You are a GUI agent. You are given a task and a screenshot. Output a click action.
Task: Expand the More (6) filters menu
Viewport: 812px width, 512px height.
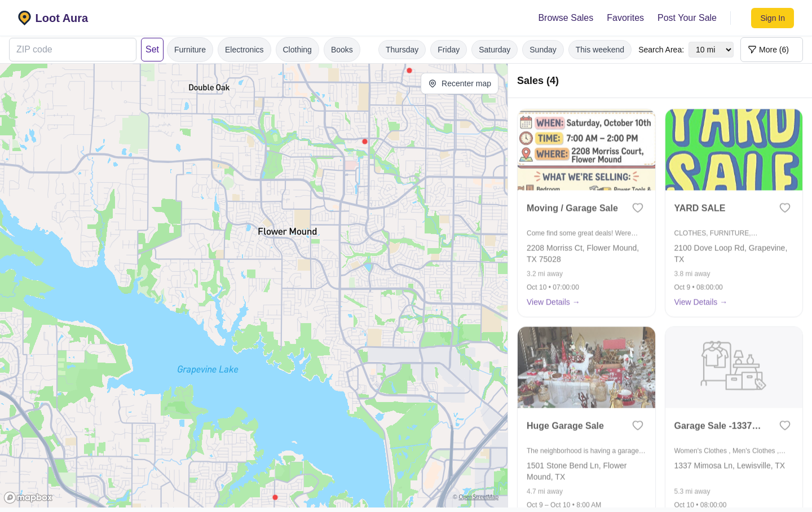point(771,50)
